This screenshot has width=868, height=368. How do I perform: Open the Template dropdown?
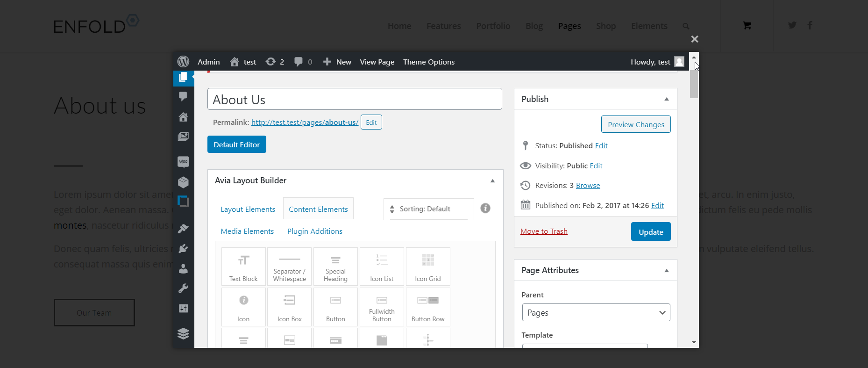585,346
